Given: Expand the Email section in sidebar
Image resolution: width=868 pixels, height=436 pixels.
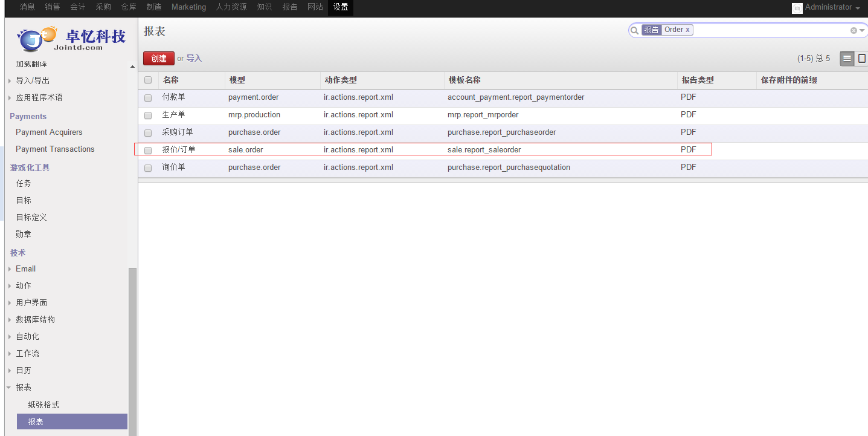Looking at the screenshot, I should click(x=25, y=268).
